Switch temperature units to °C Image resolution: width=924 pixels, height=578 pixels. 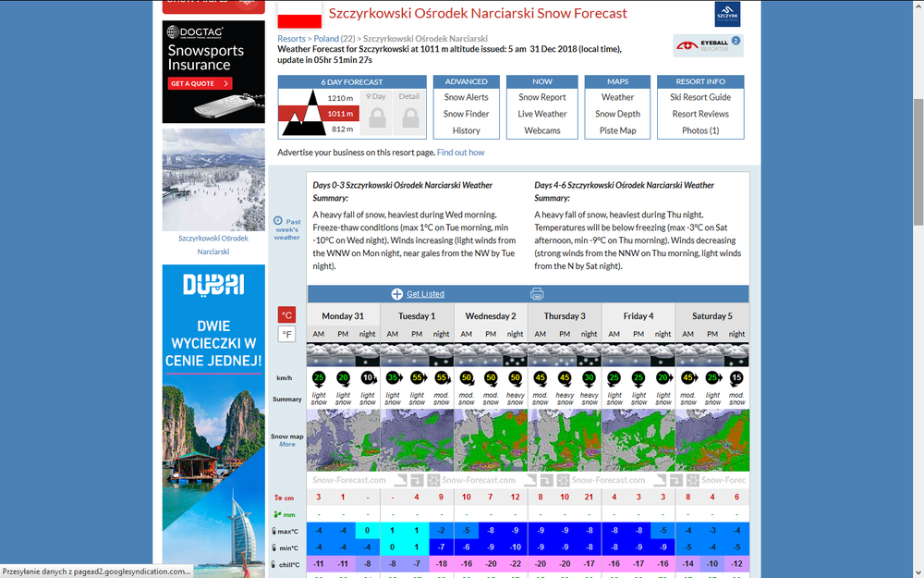(x=287, y=315)
